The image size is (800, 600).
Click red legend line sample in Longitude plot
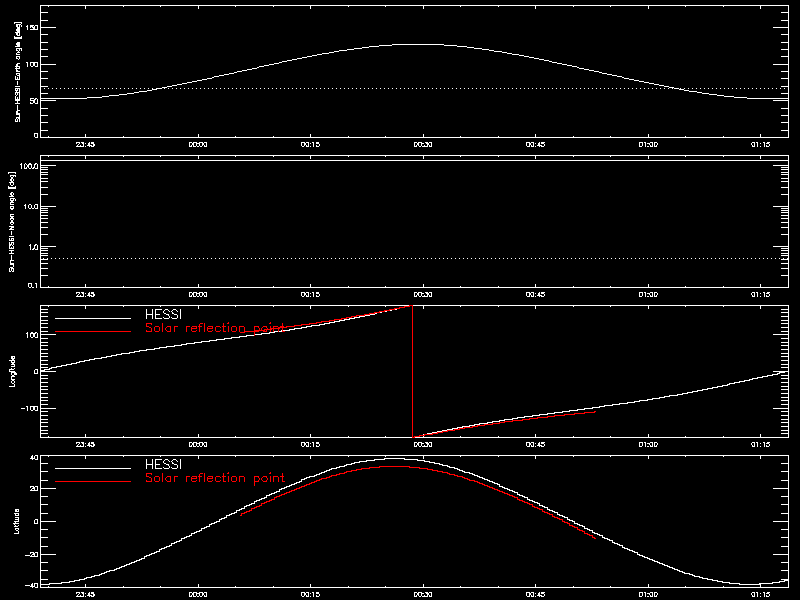point(93,332)
